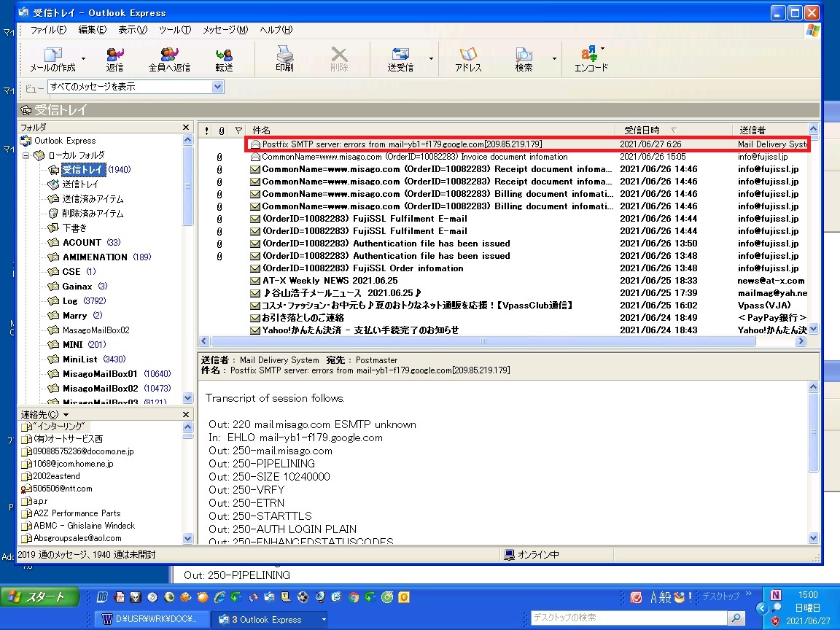
Task: Click the メールの作成 (Create Mail) toolbar icon
Action: pyautogui.click(x=52, y=59)
